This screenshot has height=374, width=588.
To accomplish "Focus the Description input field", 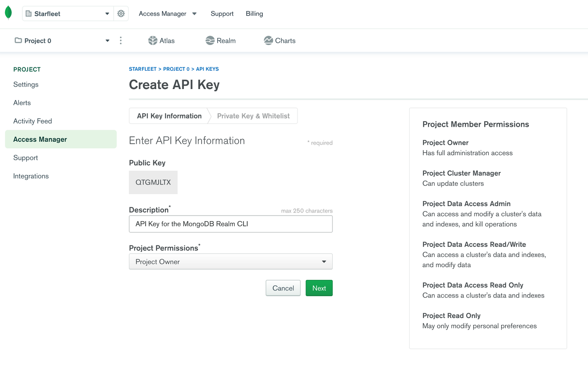I will (x=231, y=224).
